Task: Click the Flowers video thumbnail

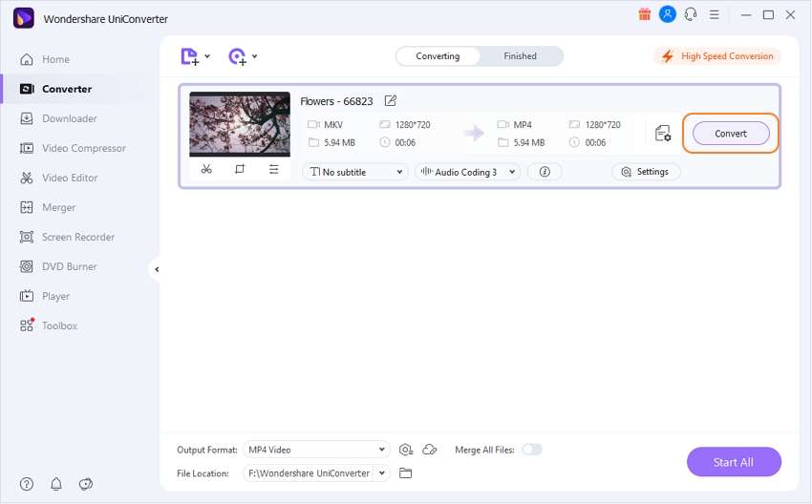Action: [x=240, y=124]
